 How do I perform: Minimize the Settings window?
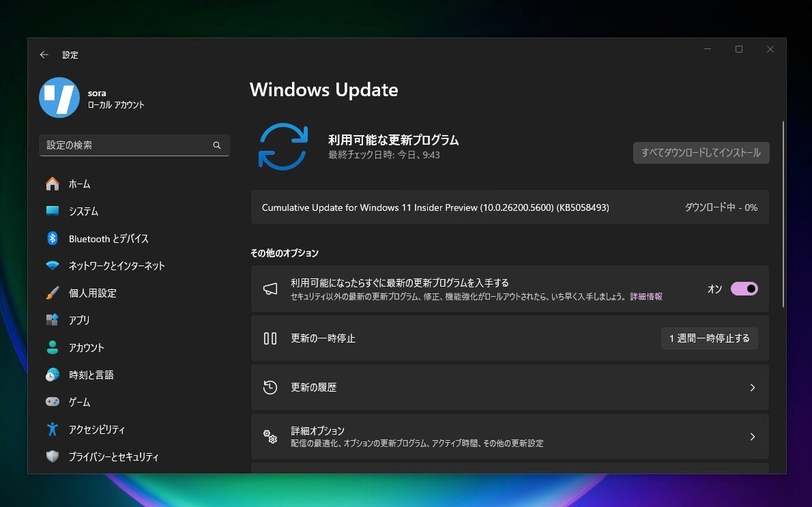[708, 49]
